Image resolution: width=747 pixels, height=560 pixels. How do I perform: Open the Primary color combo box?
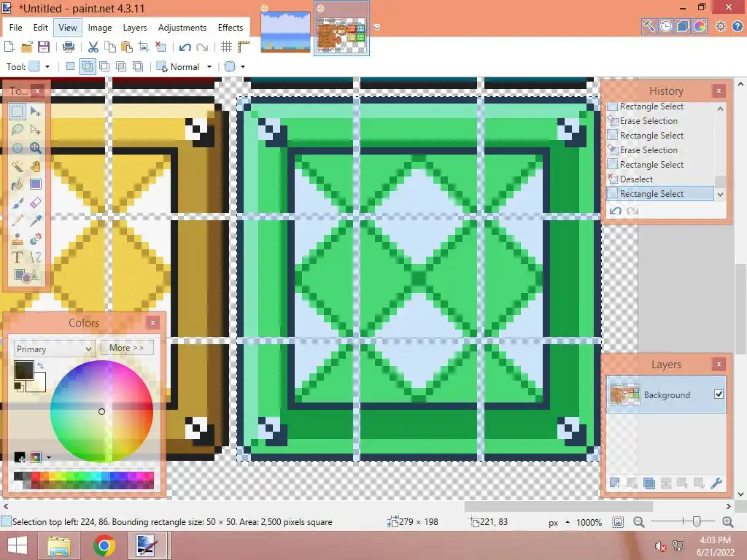tap(54, 349)
